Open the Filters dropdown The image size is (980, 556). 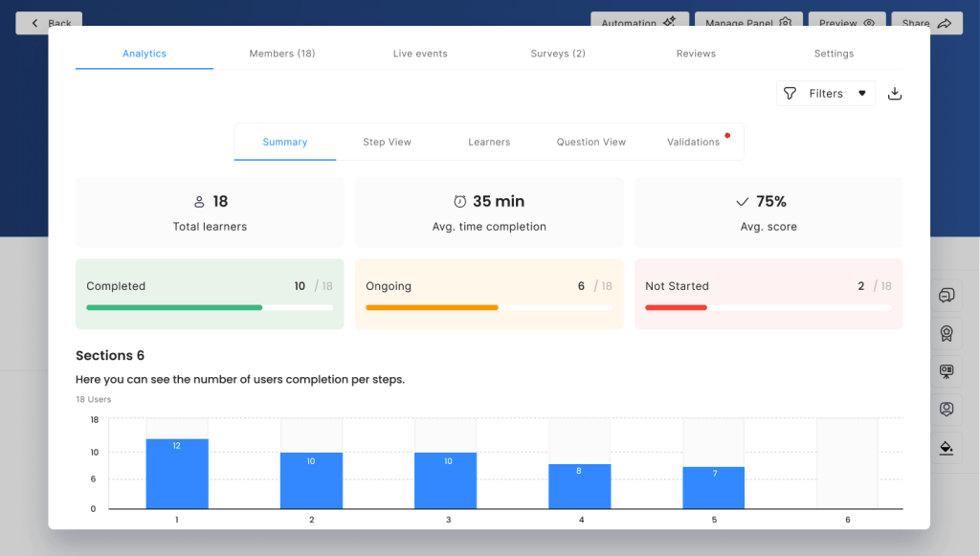pyautogui.click(x=825, y=94)
